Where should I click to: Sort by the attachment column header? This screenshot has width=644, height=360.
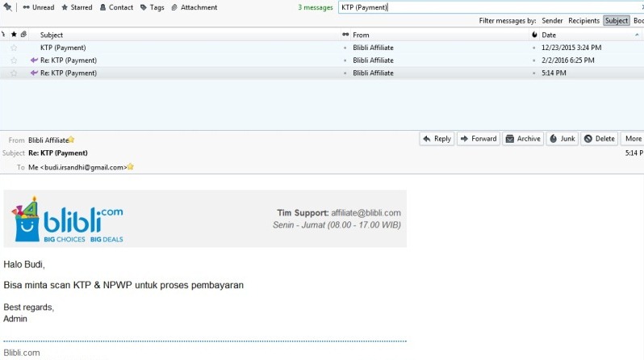[x=23, y=35]
